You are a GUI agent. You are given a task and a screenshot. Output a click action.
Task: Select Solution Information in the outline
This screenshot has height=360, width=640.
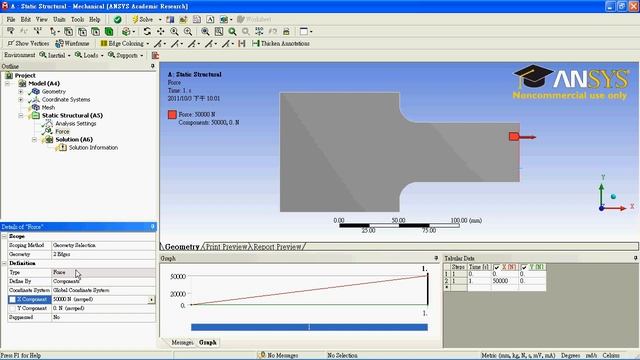point(93,147)
